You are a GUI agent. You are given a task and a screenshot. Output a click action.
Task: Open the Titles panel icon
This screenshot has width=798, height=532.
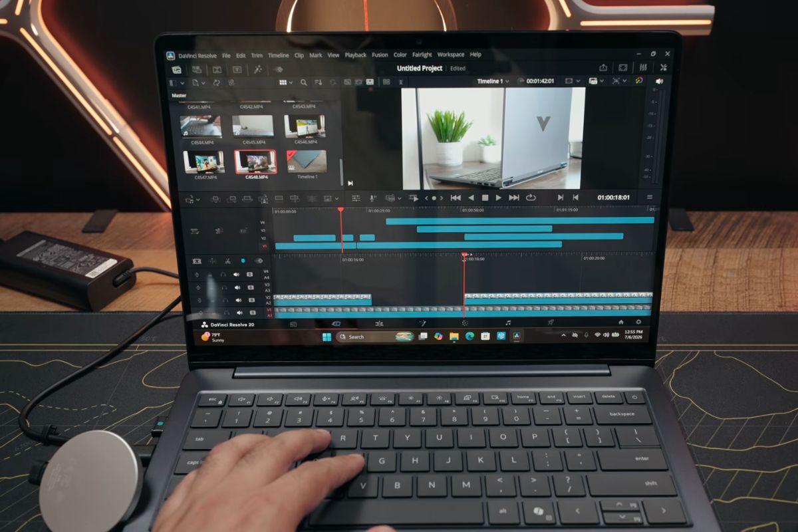[237, 69]
